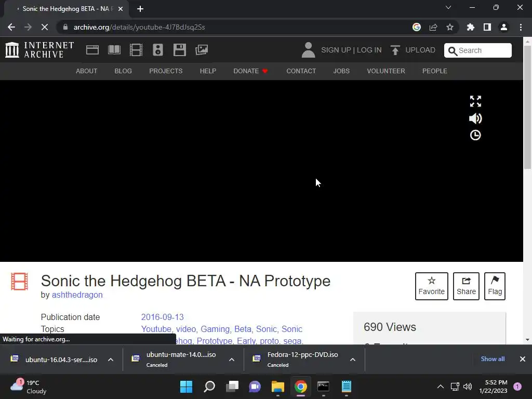The width and height of the screenshot is (532, 399).
Task: Flag this item
Action: tap(495, 286)
